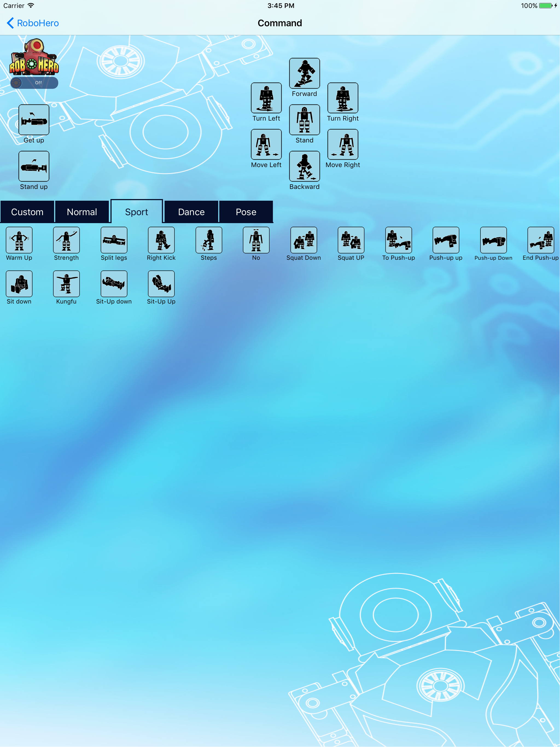This screenshot has width=560, height=747.
Task: Run the Sit-Up Up action
Action: (161, 284)
